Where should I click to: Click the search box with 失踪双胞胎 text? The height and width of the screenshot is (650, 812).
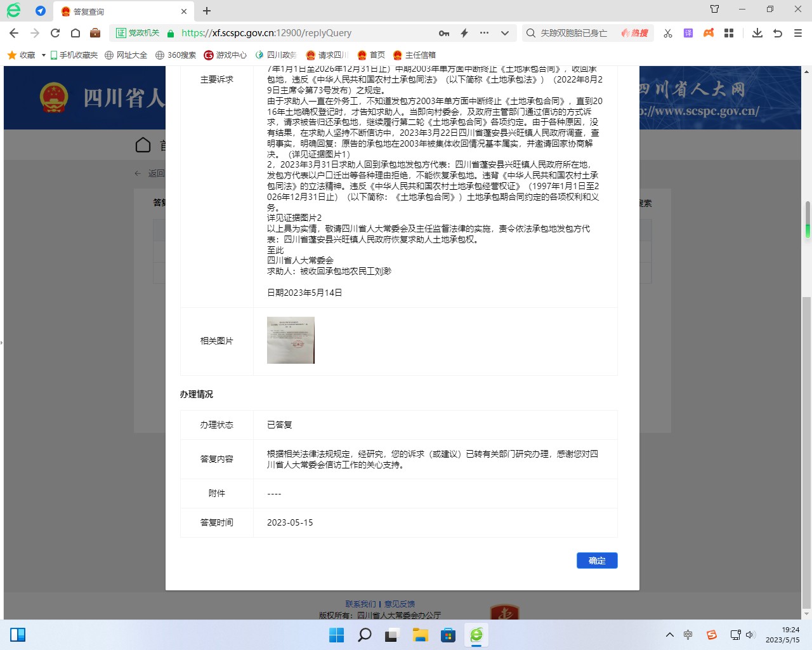pos(574,33)
